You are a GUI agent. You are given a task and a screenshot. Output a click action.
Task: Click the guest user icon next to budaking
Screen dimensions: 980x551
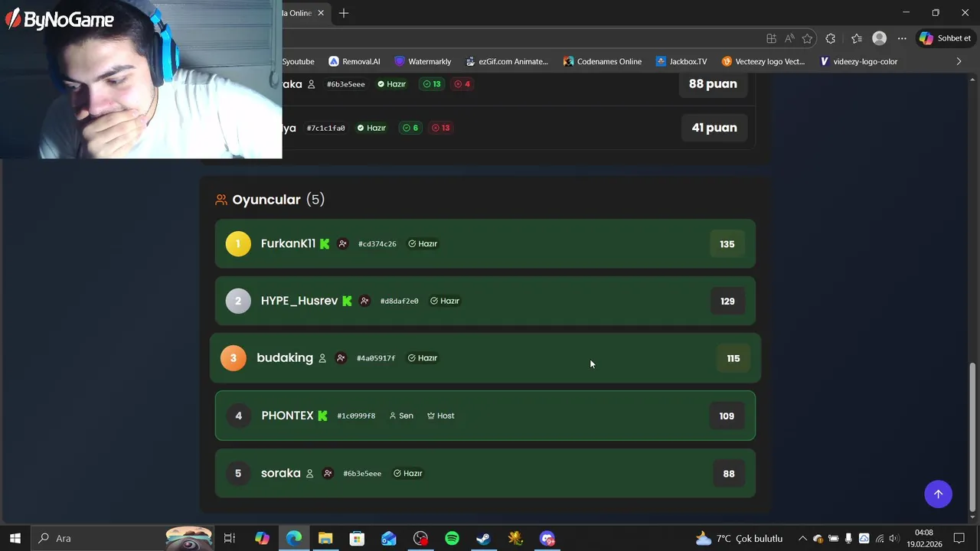322,358
